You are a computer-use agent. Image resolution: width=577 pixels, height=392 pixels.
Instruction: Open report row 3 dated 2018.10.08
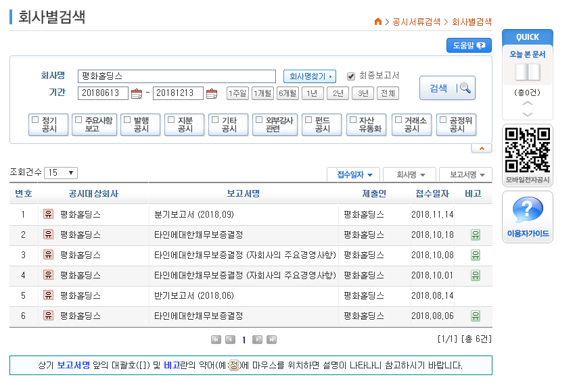point(245,255)
